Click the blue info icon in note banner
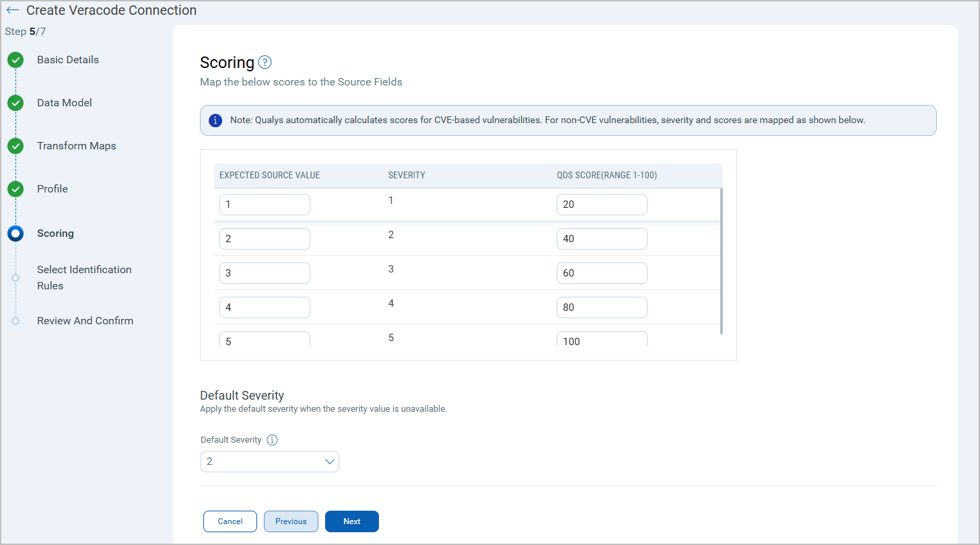Image resolution: width=980 pixels, height=545 pixels. click(215, 120)
